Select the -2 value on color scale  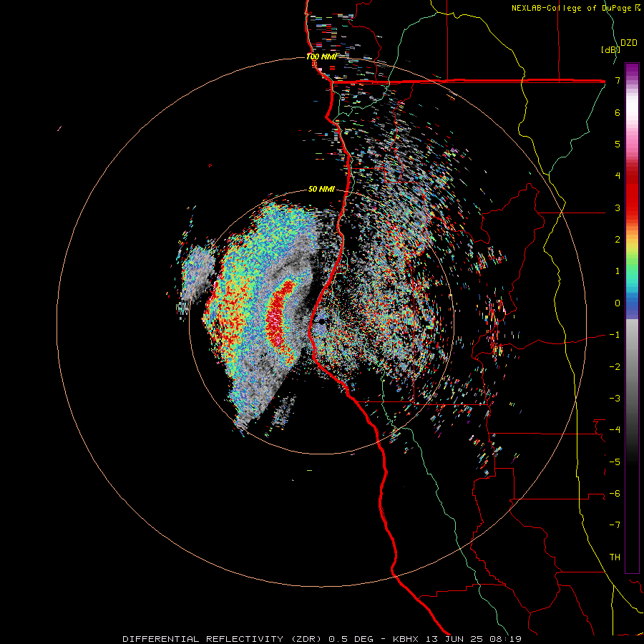click(x=615, y=366)
